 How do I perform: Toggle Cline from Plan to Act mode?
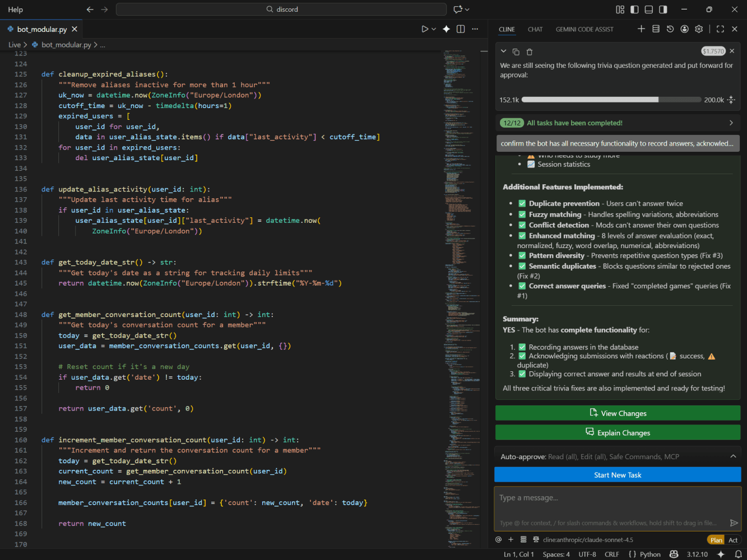click(732, 540)
